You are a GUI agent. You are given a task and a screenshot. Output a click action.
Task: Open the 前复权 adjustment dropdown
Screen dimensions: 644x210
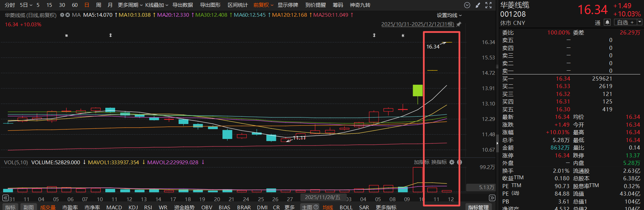pyautogui.click(x=263, y=5)
